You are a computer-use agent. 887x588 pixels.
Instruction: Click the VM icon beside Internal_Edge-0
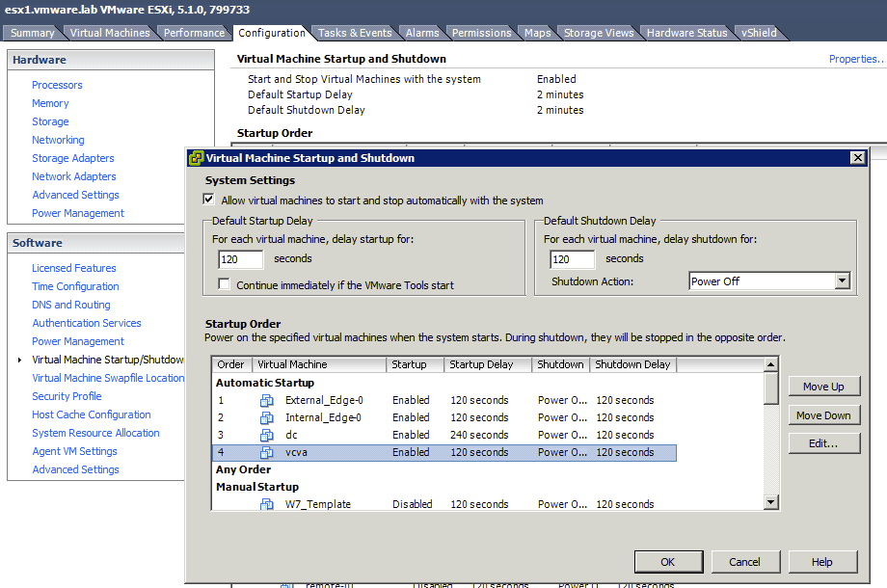pyautogui.click(x=267, y=417)
